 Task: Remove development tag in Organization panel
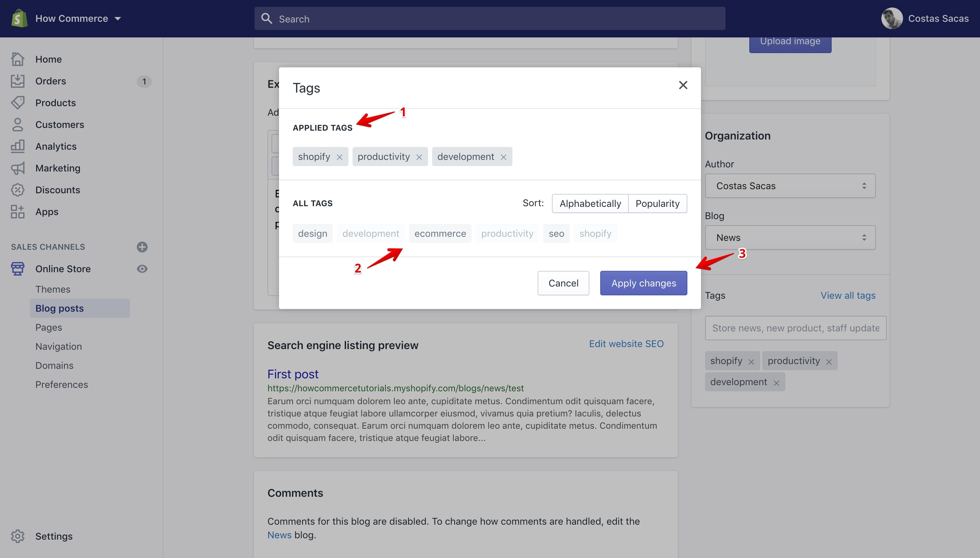[777, 383]
